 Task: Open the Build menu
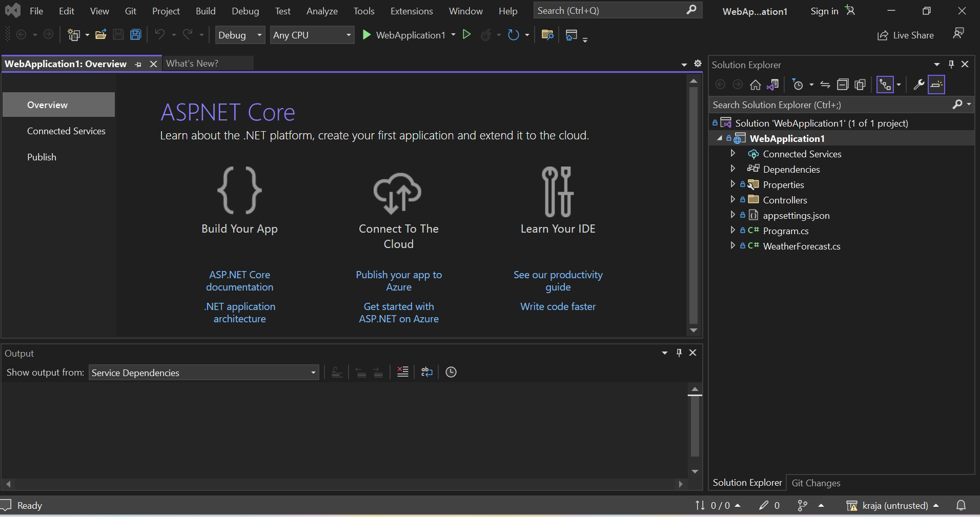[206, 11]
